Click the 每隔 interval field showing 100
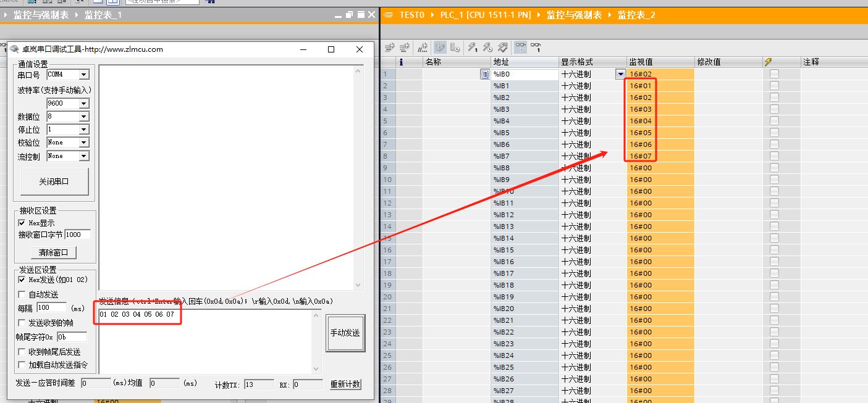The image size is (868, 403). point(51,307)
